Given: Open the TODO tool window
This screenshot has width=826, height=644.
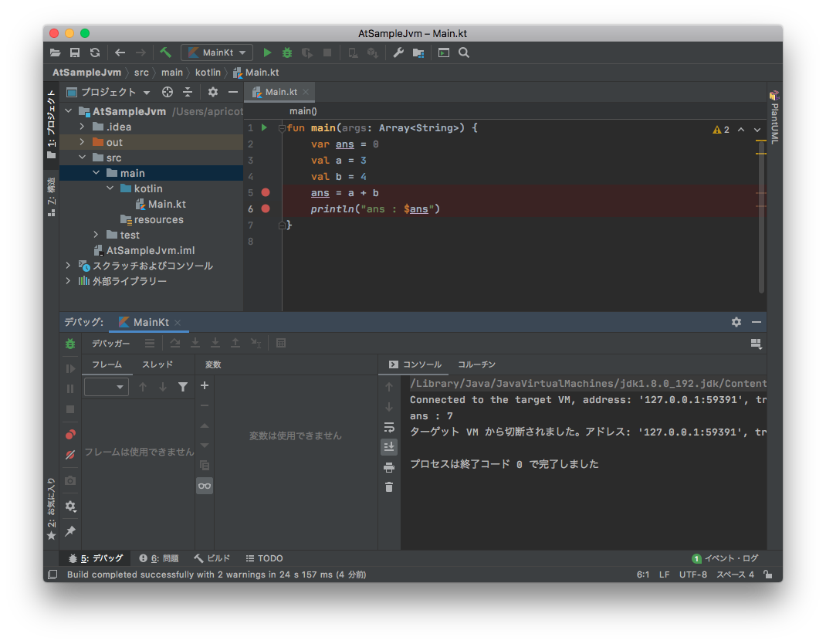Looking at the screenshot, I should click(x=264, y=558).
